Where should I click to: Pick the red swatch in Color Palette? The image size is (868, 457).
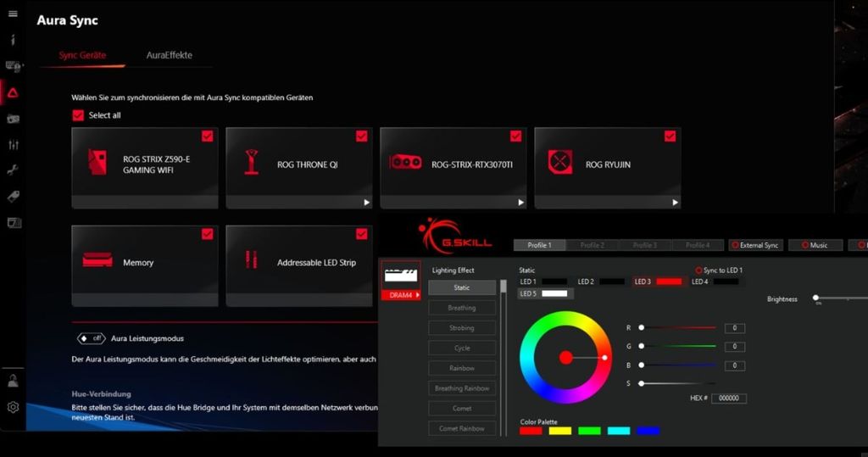531,431
